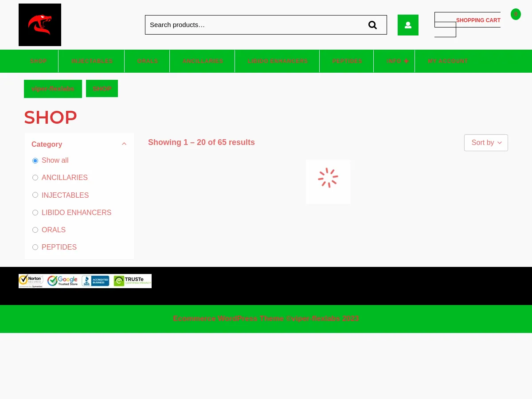532x399 pixels.
Task: Click the TRUSTe certified privacy badge
Action: (132, 281)
